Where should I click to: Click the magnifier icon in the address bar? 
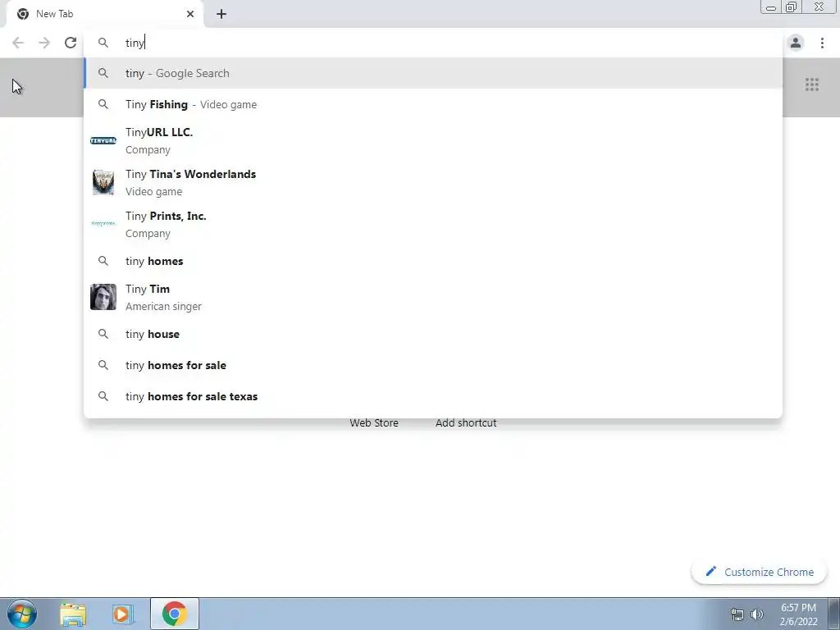(x=103, y=43)
